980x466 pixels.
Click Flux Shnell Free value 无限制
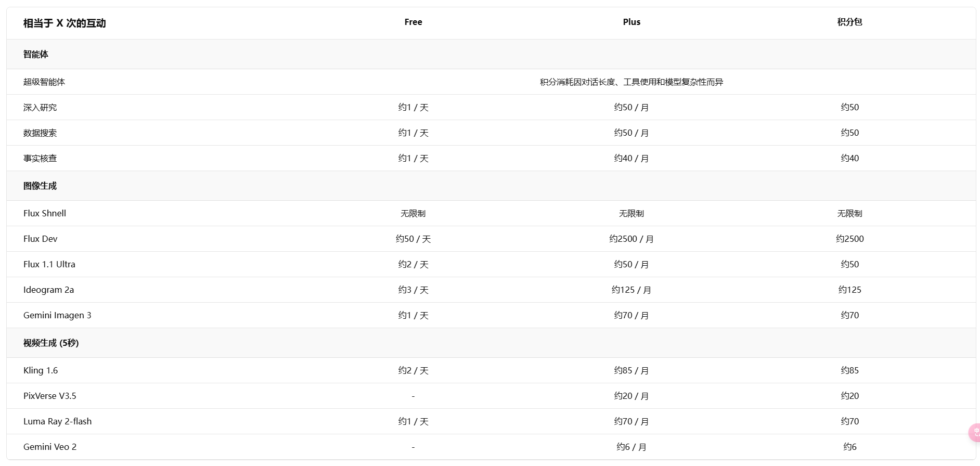coord(413,213)
